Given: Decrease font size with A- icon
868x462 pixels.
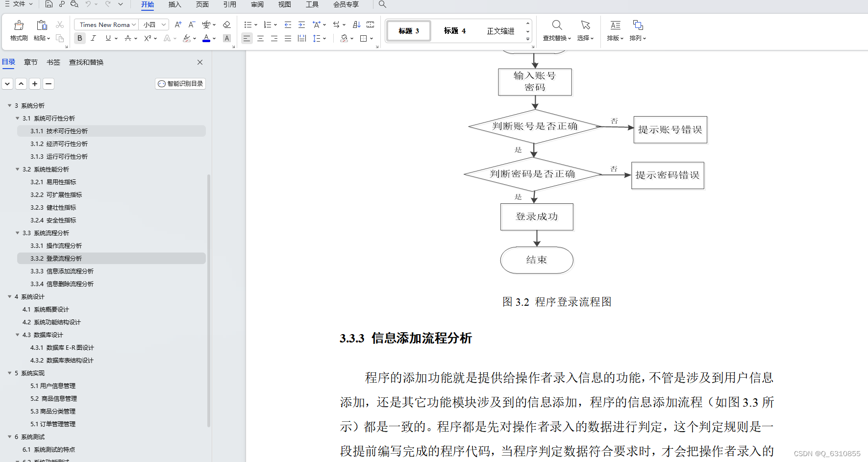Looking at the screenshot, I should pyautogui.click(x=192, y=24).
